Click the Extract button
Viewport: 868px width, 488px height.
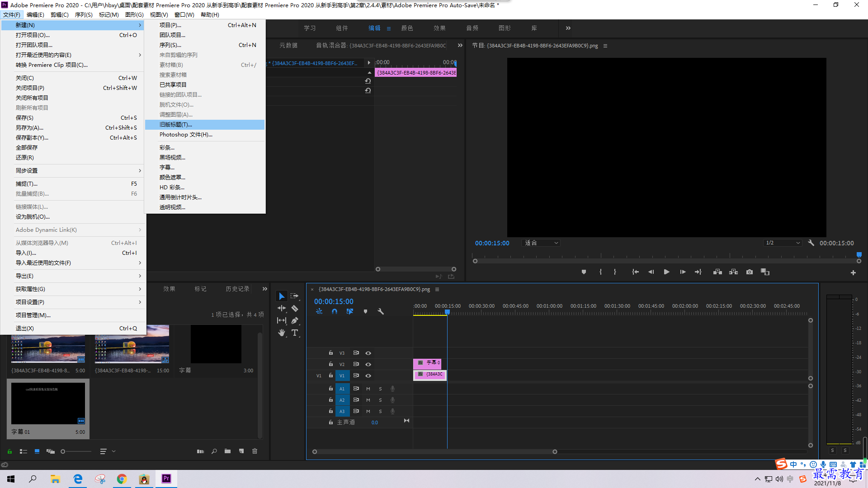point(733,272)
